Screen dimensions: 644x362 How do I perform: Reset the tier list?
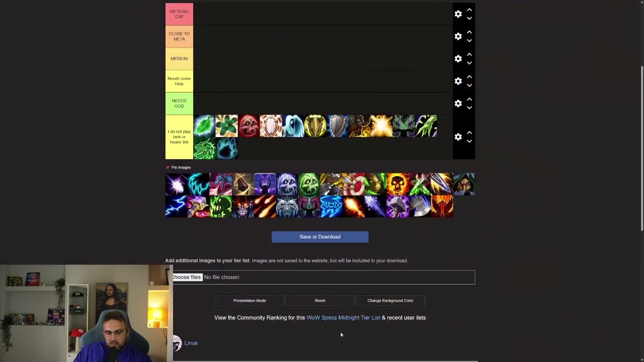[x=320, y=301]
